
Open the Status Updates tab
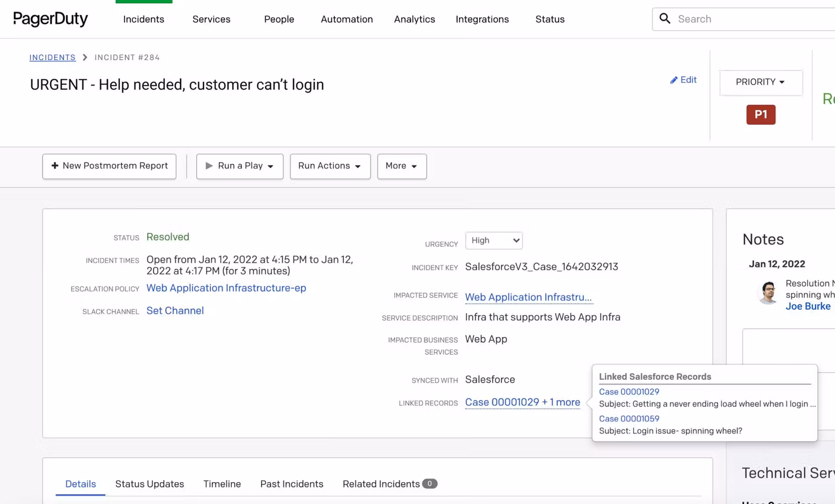pos(149,484)
